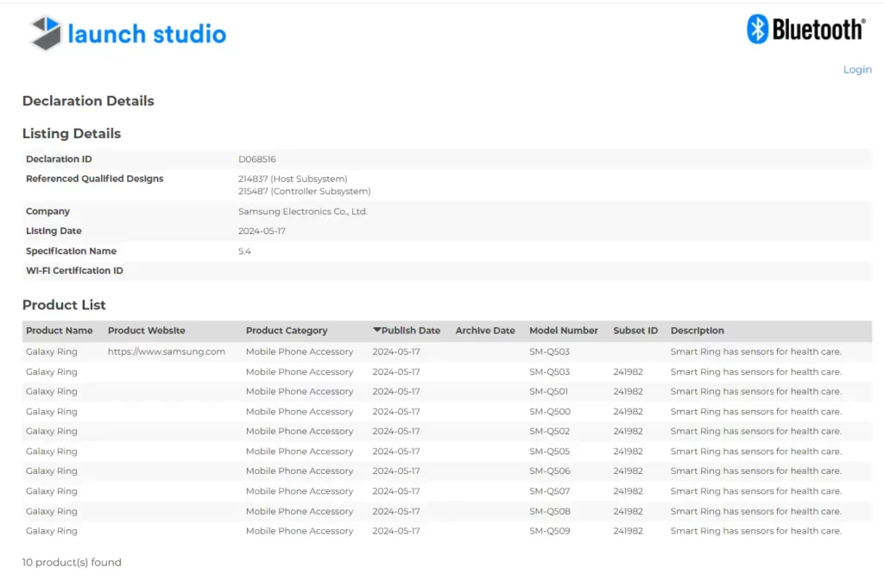Sort table by Product Website header

(x=147, y=331)
